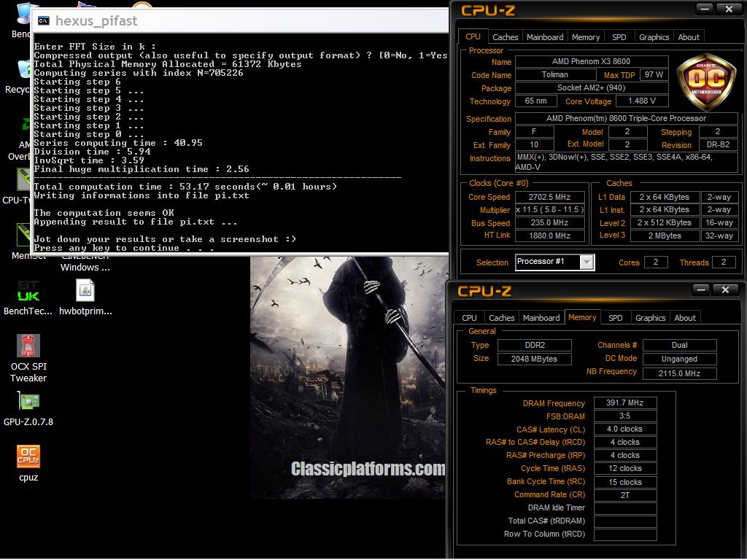Click the CAS# Latency 4.0 clocks value

pos(624,429)
